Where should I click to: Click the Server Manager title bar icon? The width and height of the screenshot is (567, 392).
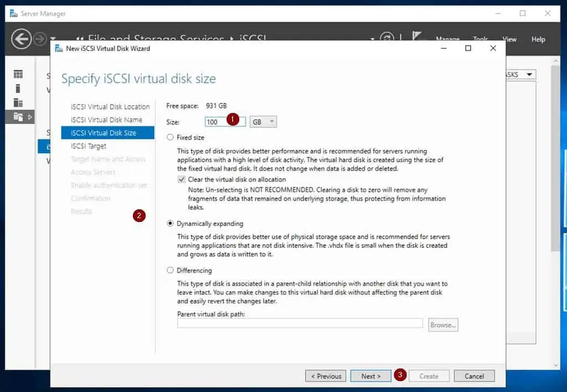click(14, 13)
